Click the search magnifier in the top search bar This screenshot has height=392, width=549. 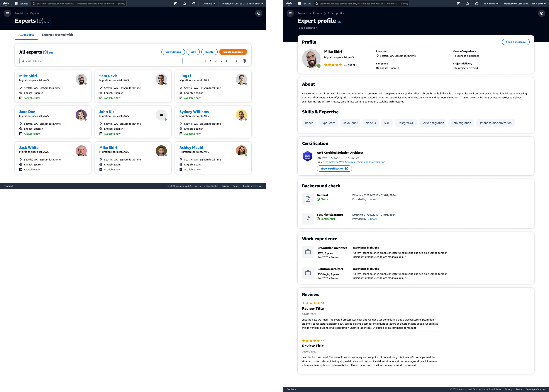tap(34, 4)
